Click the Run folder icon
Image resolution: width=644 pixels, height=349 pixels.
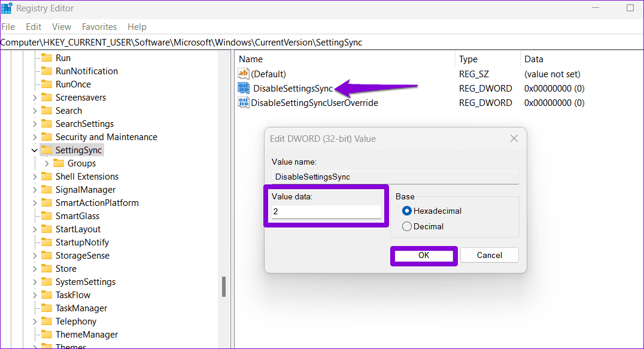point(47,58)
